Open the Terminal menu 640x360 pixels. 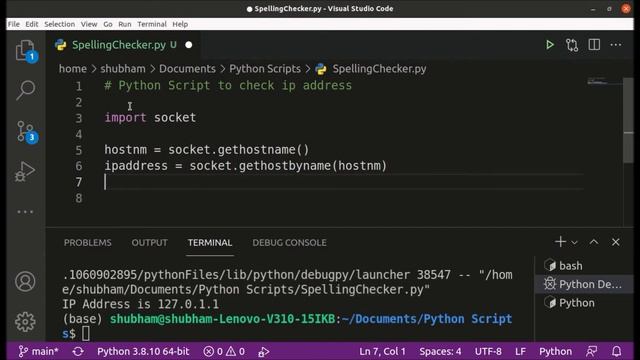[x=152, y=24]
